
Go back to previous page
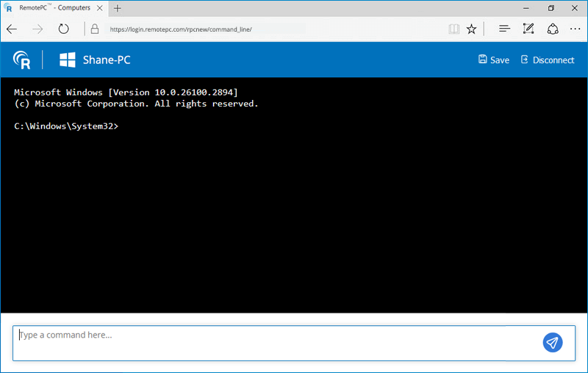click(x=12, y=29)
